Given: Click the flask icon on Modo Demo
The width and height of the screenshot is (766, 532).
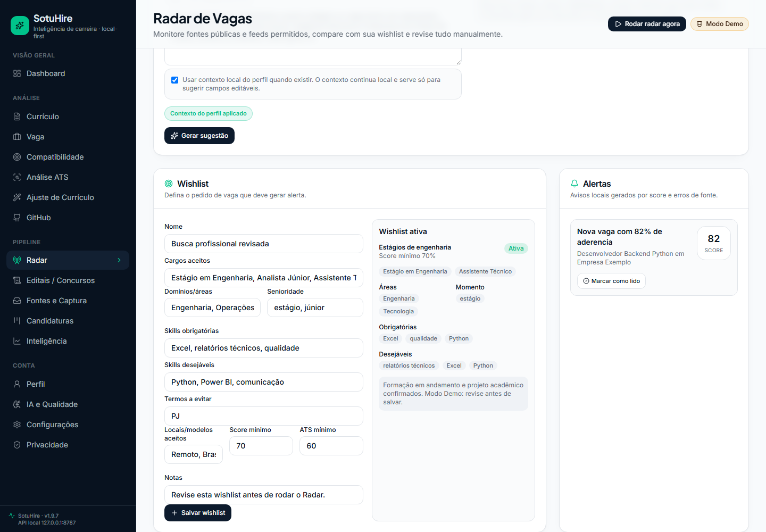Looking at the screenshot, I should point(700,24).
